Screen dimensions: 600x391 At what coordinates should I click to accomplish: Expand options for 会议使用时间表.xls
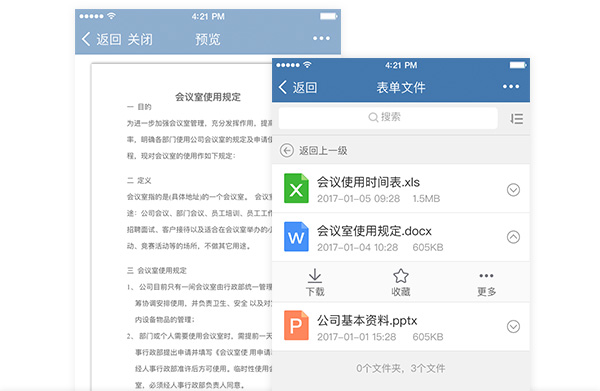[513, 189]
